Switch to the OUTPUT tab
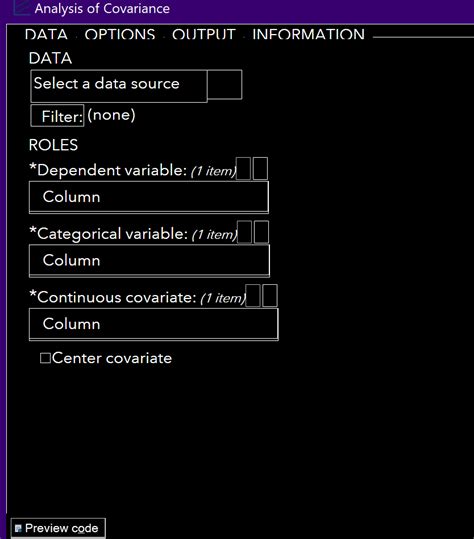Image resolution: width=474 pixels, height=539 pixels. tap(204, 34)
